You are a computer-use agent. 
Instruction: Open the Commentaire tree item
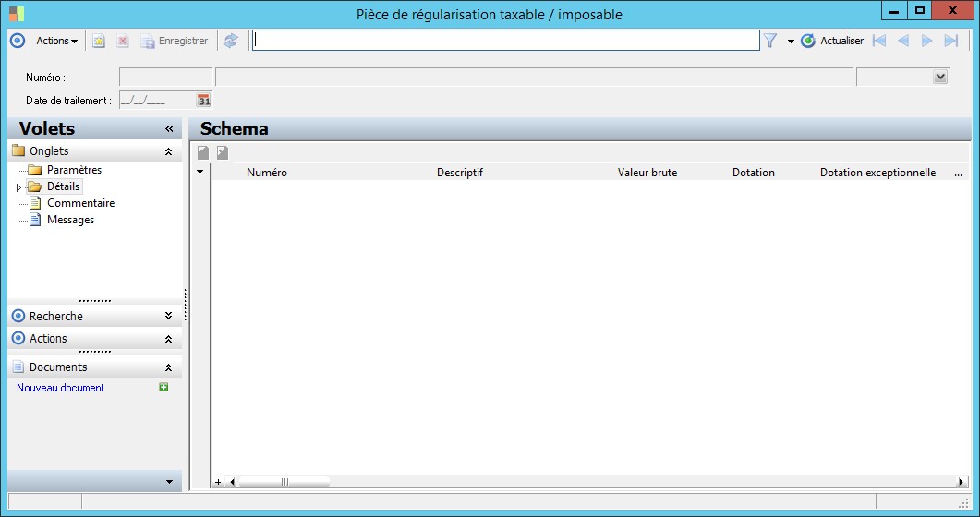pyautogui.click(x=80, y=203)
